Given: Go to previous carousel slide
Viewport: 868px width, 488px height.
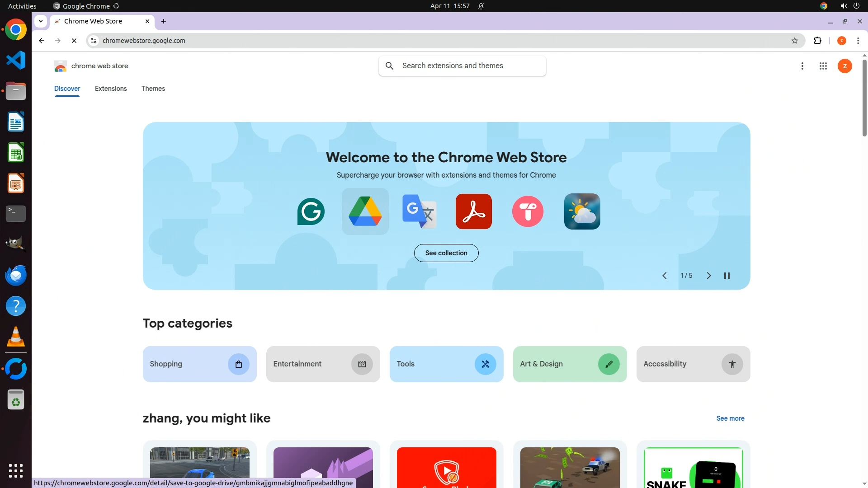Looking at the screenshot, I should tap(665, 276).
